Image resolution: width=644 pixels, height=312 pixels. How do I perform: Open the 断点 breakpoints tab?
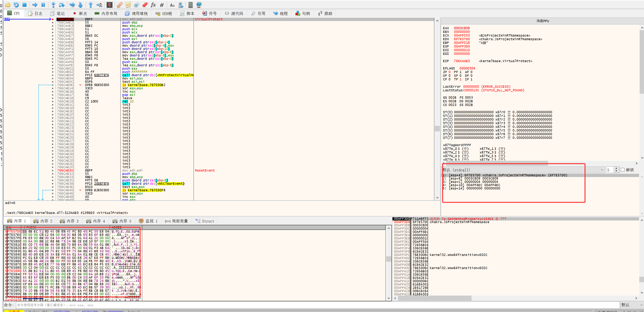[x=80, y=14]
